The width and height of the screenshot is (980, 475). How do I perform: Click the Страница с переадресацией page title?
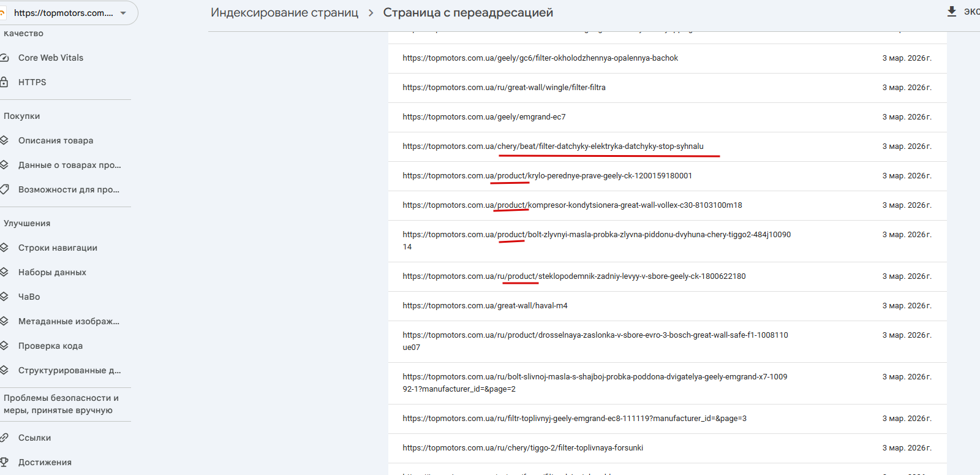[468, 13]
